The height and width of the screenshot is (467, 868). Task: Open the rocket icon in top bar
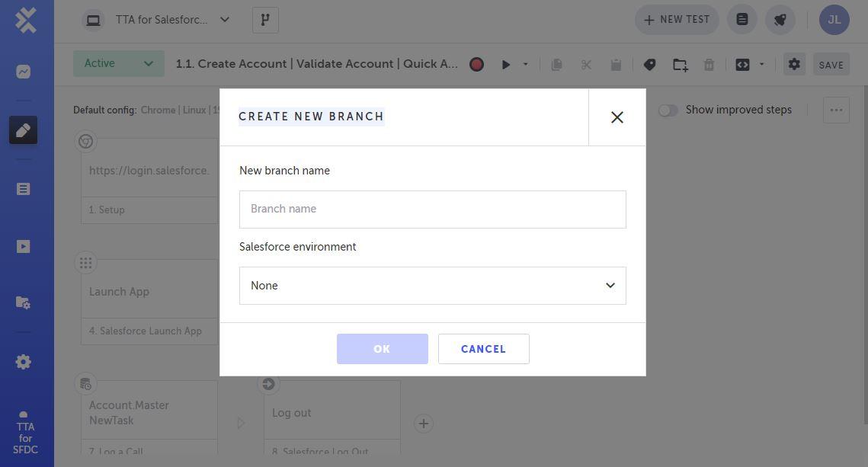[780, 19]
